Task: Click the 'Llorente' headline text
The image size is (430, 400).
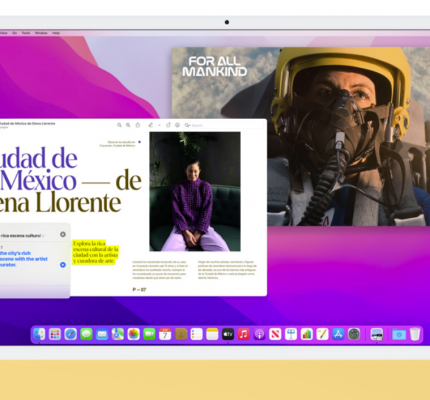Action: 78,202
